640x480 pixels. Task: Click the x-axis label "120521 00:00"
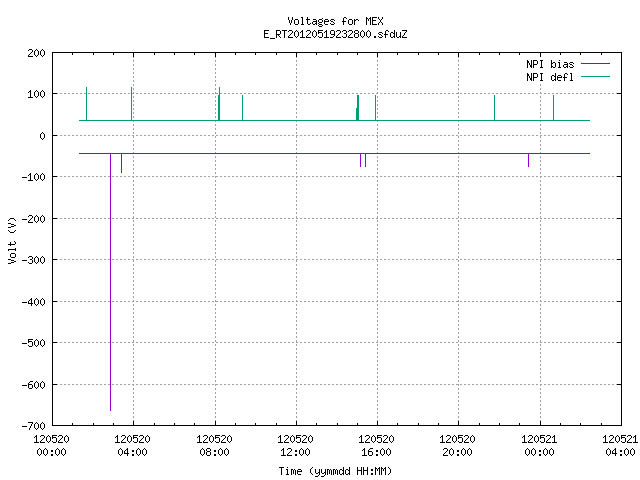pyautogui.click(x=539, y=446)
